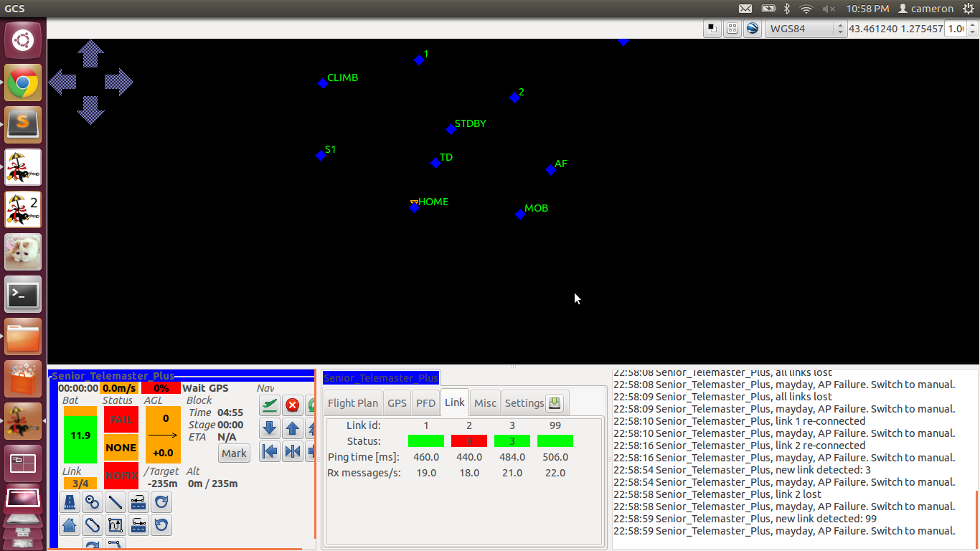980x551 pixels.
Task: Click the survey zigzag path icon
Action: 116,525
